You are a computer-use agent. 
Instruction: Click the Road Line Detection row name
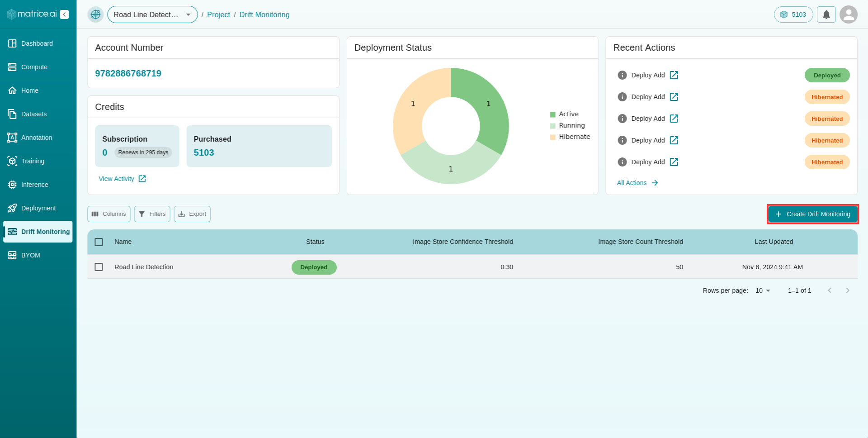144,267
